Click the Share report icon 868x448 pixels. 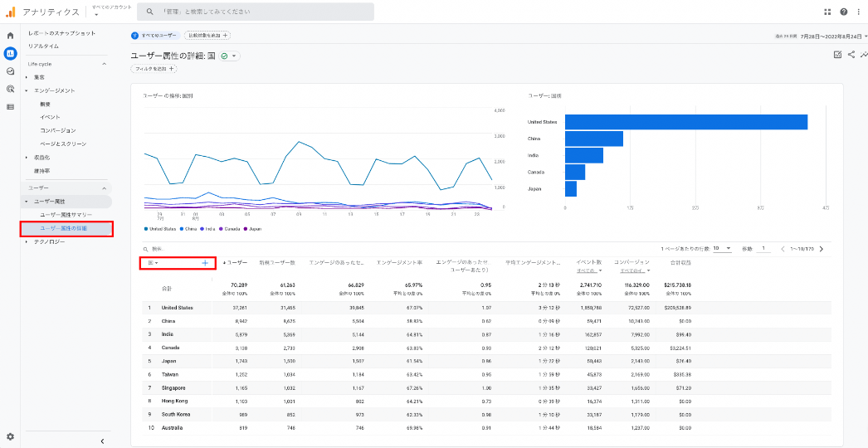[851, 54]
